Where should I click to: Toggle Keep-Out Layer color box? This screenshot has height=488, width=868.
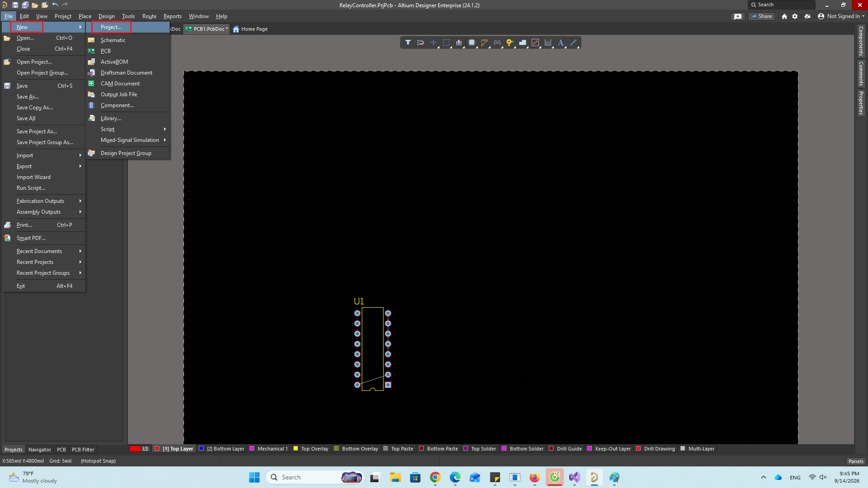(x=590, y=449)
